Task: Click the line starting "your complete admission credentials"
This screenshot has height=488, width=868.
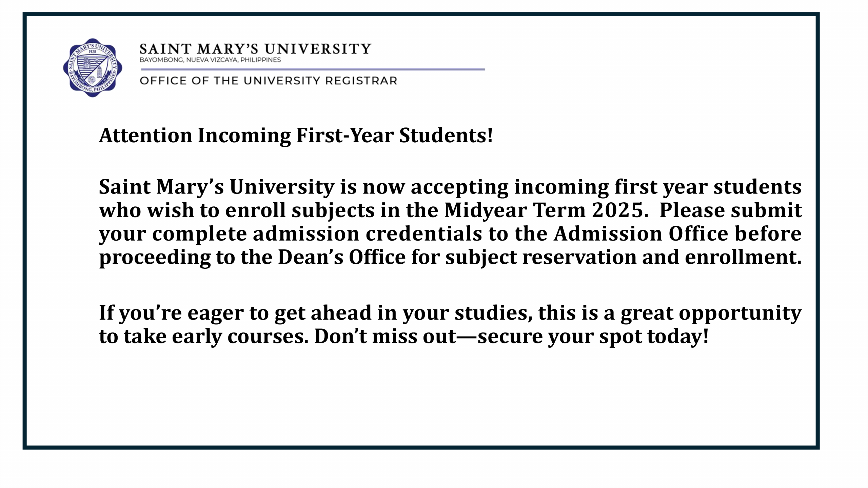Action: (x=450, y=235)
